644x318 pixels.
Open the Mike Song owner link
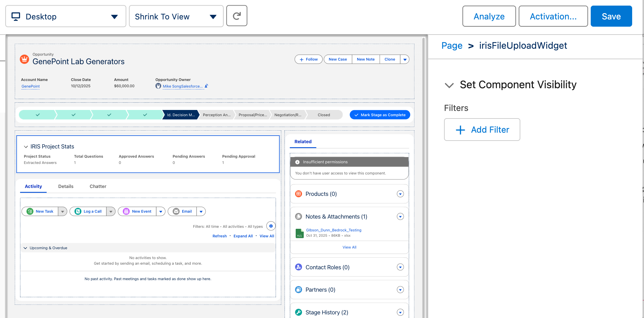(183, 86)
